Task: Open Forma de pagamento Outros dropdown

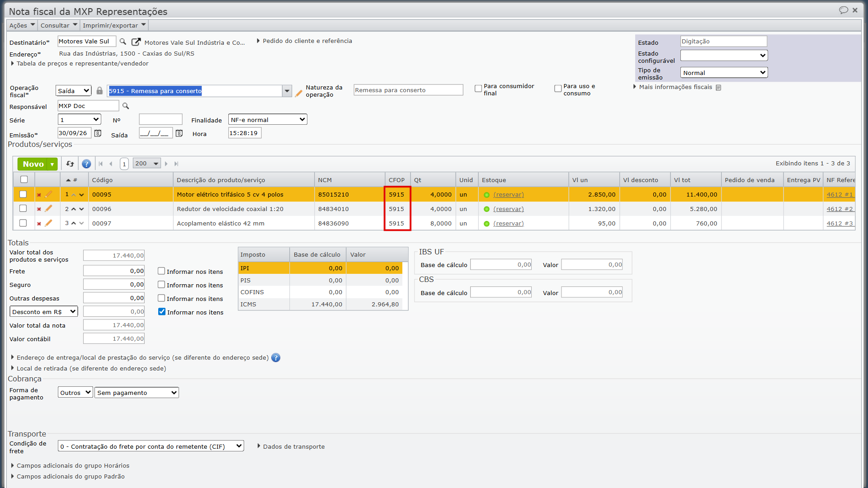Action: point(75,393)
